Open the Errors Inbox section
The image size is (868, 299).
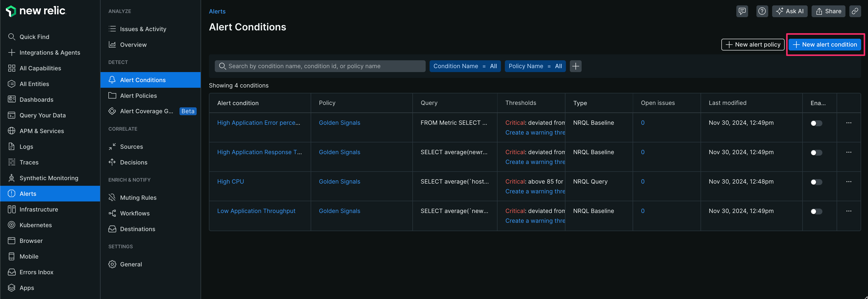click(36, 272)
